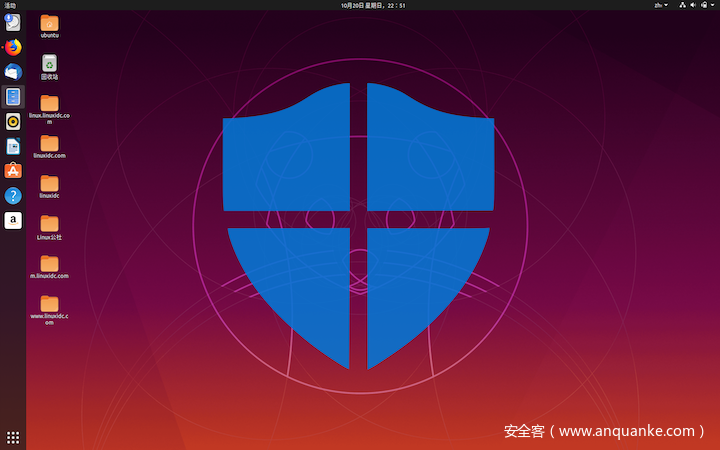Screen dimensions: 720x450
Task: Select the linuxidc.com desktop folder
Action: point(49,147)
